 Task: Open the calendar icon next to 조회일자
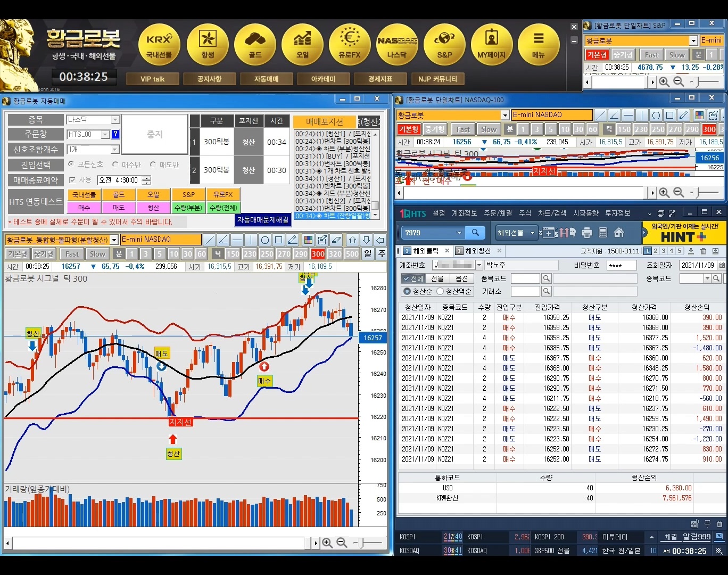click(x=722, y=265)
